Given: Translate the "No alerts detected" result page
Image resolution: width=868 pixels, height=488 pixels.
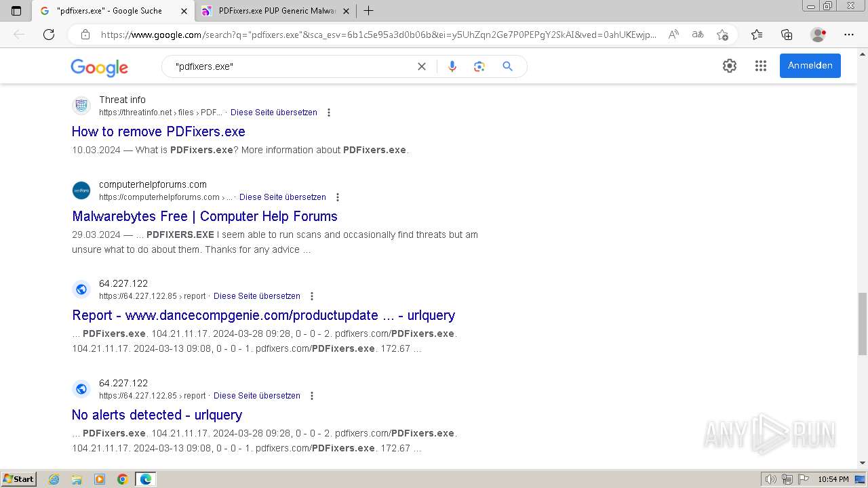Looking at the screenshot, I should click(257, 396).
